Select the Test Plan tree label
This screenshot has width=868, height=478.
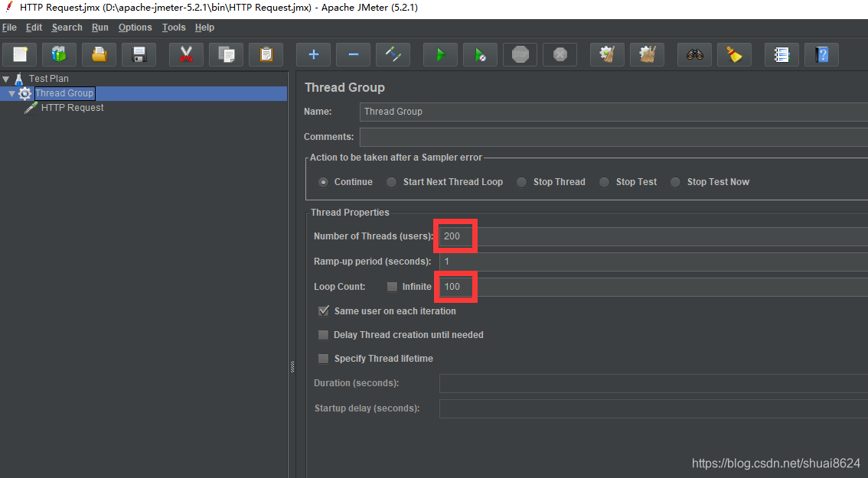[x=49, y=79]
